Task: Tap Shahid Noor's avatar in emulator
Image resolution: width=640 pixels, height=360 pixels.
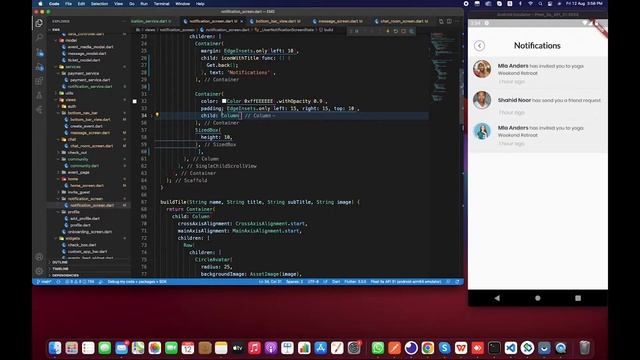Action: [482, 100]
